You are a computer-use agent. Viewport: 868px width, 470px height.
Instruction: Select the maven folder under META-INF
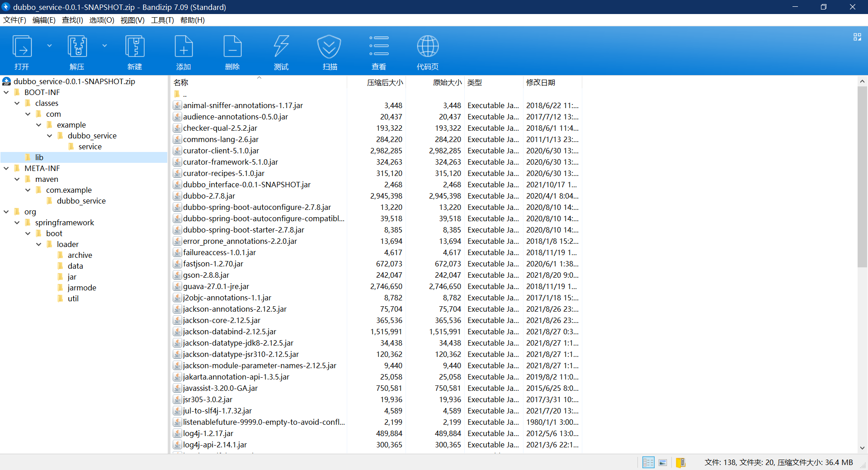pos(47,179)
